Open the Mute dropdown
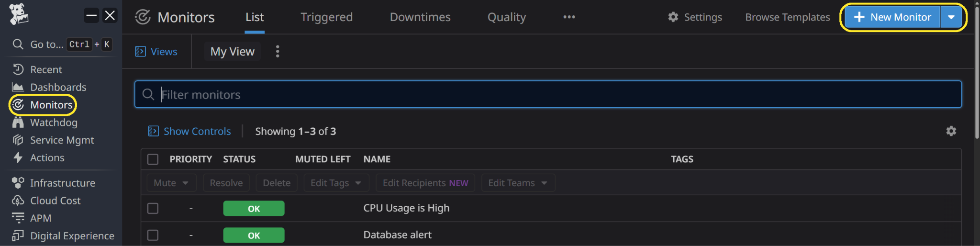980x246 pixels. pyautogui.click(x=171, y=183)
